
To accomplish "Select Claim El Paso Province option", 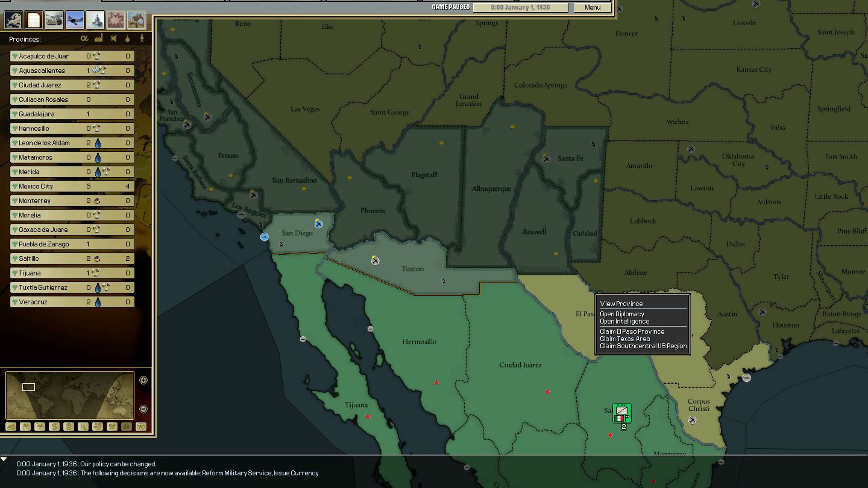I will 632,331.
